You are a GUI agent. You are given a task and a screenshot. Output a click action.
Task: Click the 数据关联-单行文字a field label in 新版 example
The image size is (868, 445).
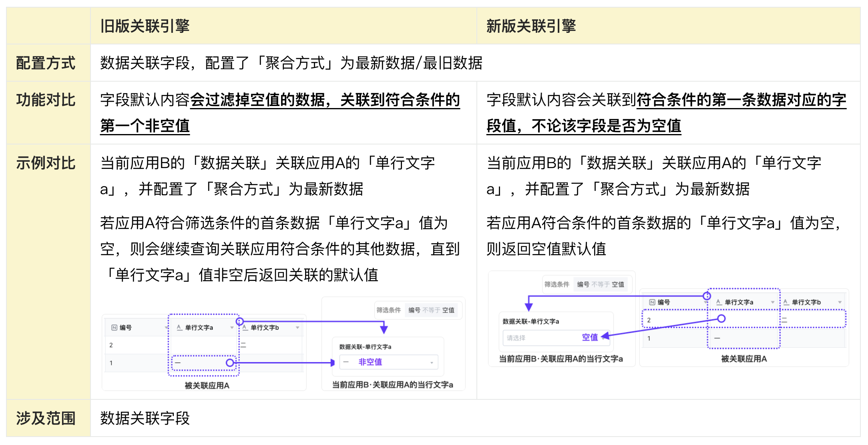[531, 321]
